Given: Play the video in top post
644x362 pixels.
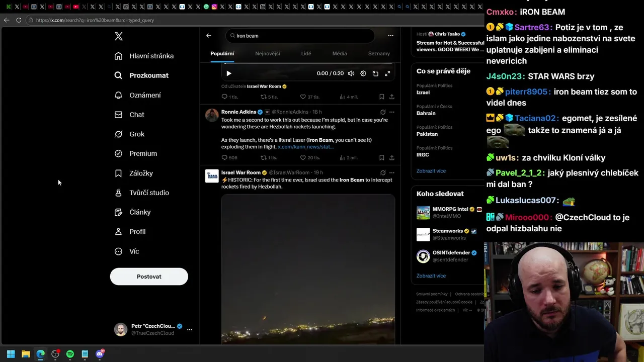Looking at the screenshot, I should click(x=229, y=73).
